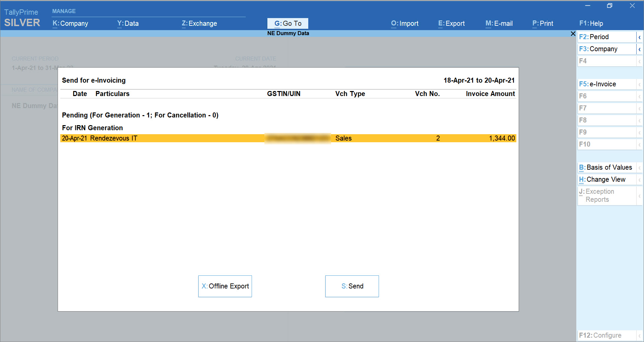Minimize the TallyPrime window
The image size is (644, 342).
pos(588,6)
